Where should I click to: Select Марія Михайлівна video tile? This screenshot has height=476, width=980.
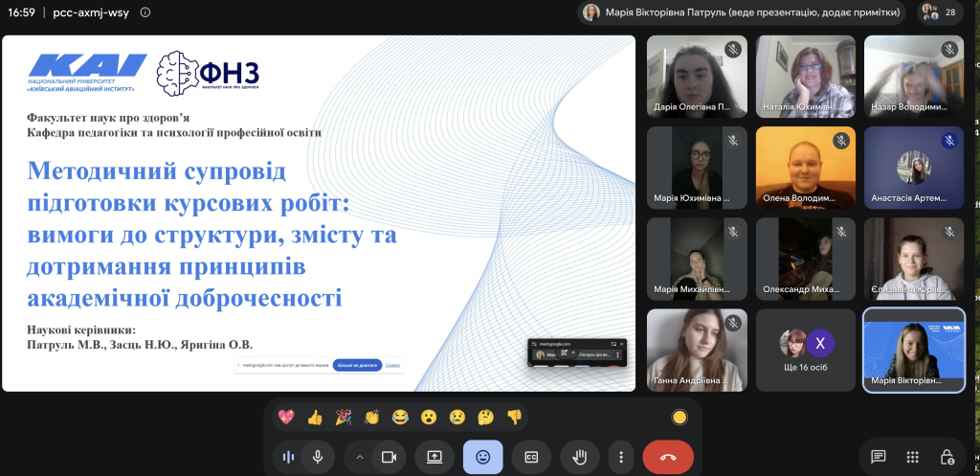(697, 259)
